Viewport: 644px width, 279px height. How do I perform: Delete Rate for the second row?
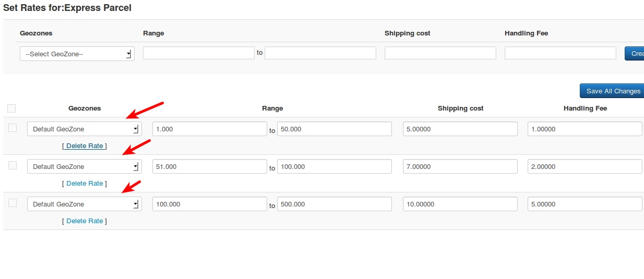[85, 184]
